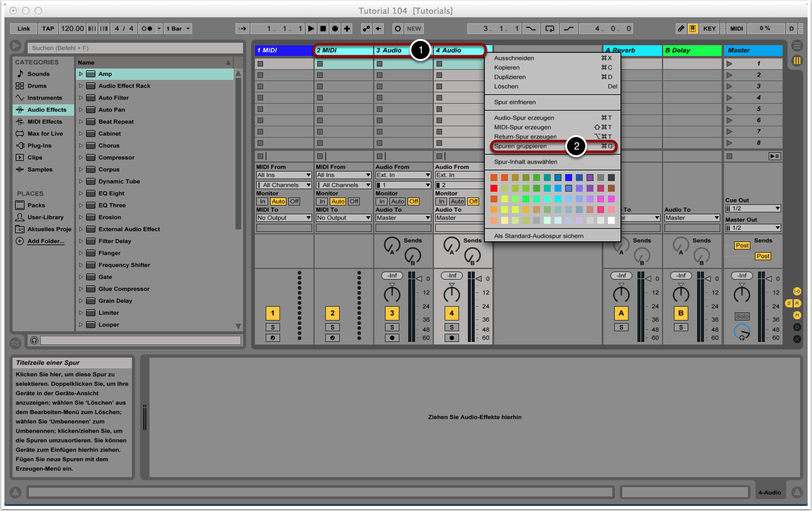Image resolution: width=812 pixels, height=511 pixels.
Task: Launch Master scene 1 play triangle
Action: pos(729,63)
